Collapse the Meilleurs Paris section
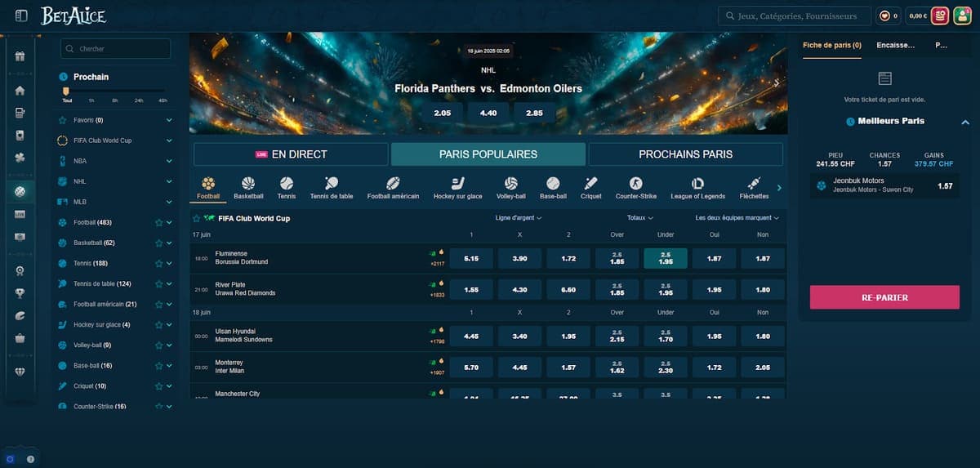The width and height of the screenshot is (980, 468). click(x=964, y=122)
